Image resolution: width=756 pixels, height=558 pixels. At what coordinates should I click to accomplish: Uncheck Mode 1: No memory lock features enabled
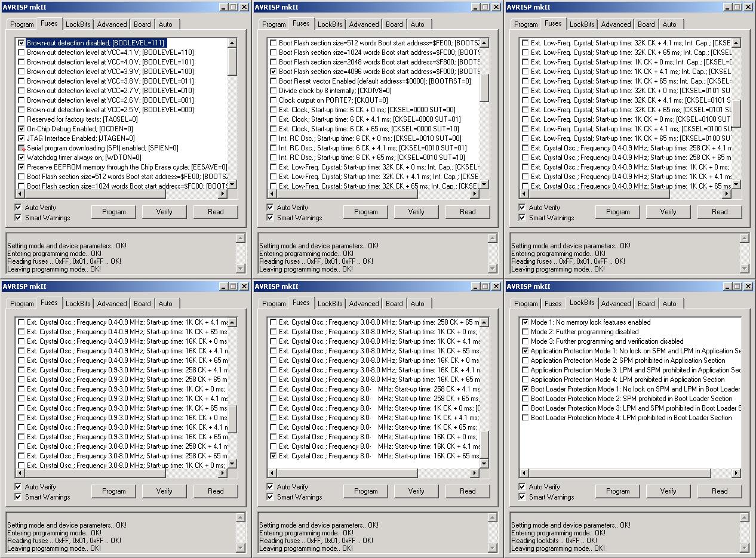coord(525,322)
